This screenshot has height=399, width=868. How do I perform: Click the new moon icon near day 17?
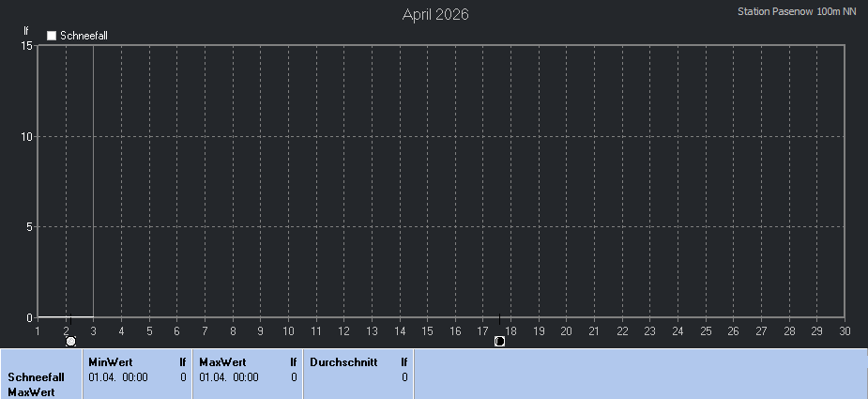(499, 342)
